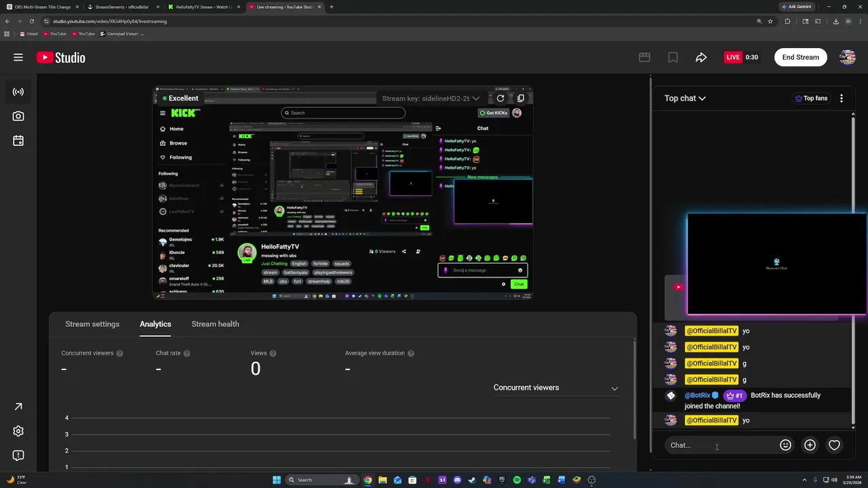
Task: Open File Explorer from the taskbar
Action: 382,480
